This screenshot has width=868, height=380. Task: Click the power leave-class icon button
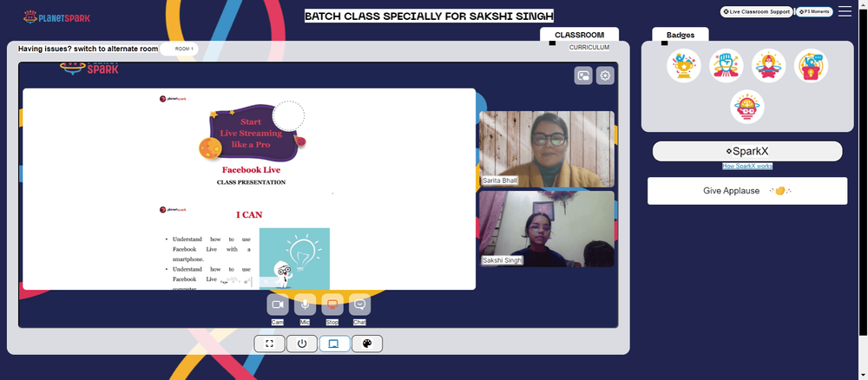click(x=302, y=344)
